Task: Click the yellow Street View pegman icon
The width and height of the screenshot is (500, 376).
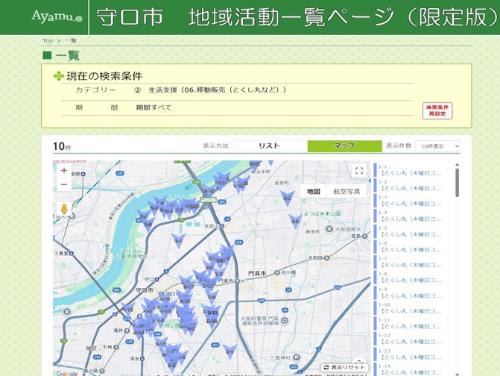Action: pos(64,210)
